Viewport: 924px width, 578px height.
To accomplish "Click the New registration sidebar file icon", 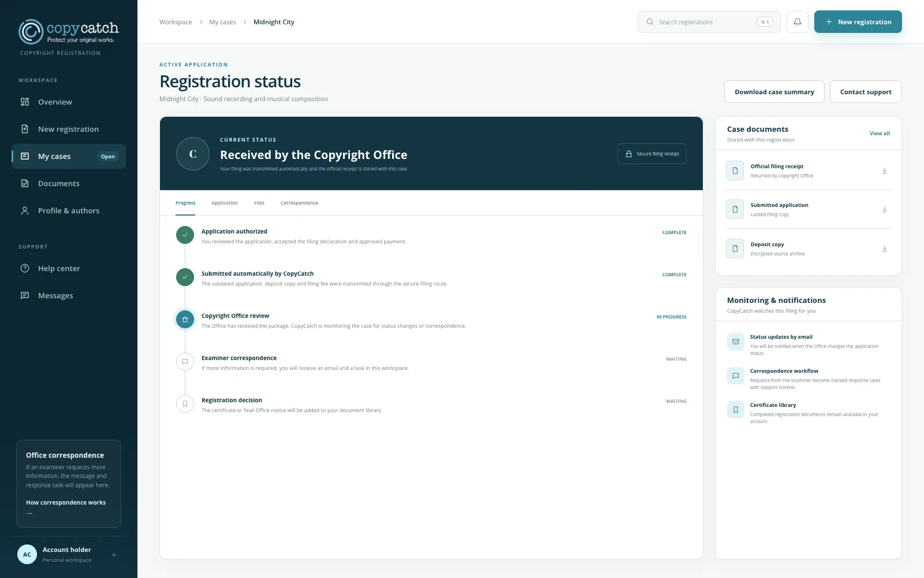I will point(25,129).
